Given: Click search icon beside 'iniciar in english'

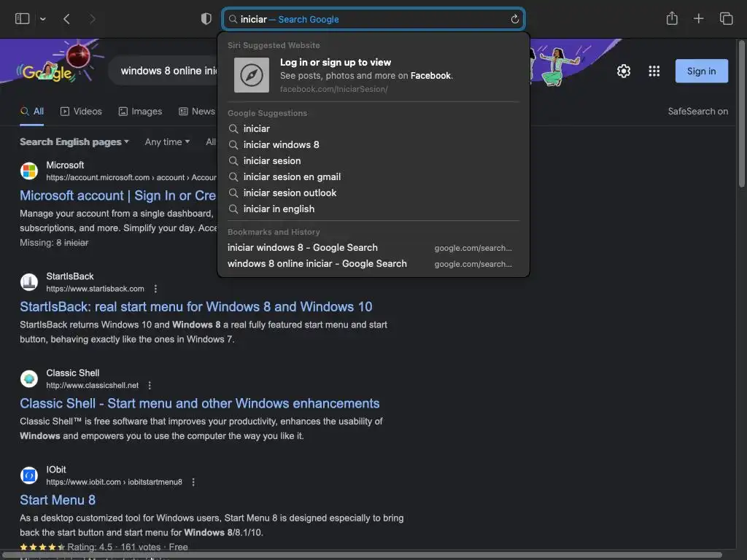Looking at the screenshot, I should 233,209.
